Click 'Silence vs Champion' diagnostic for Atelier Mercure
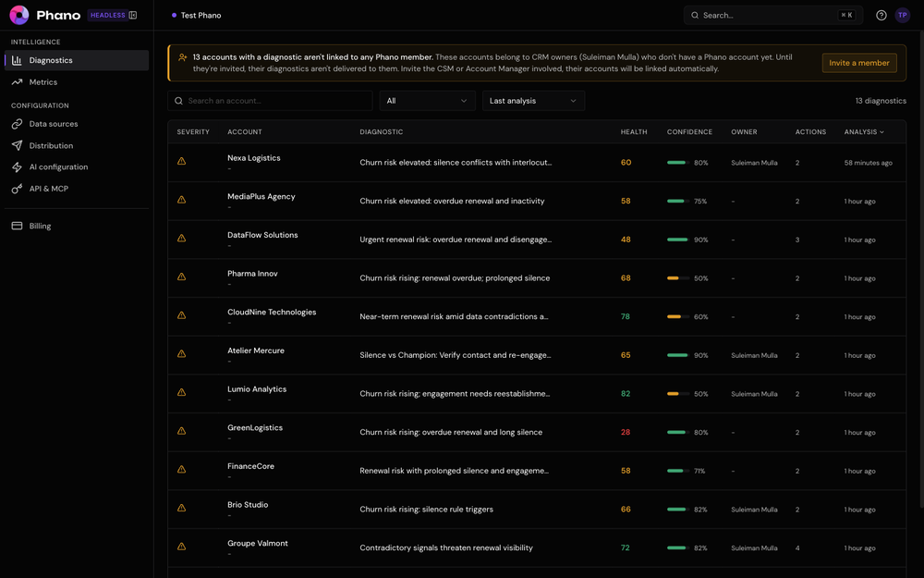This screenshot has height=578, width=924. pyautogui.click(x=456, y=355)
